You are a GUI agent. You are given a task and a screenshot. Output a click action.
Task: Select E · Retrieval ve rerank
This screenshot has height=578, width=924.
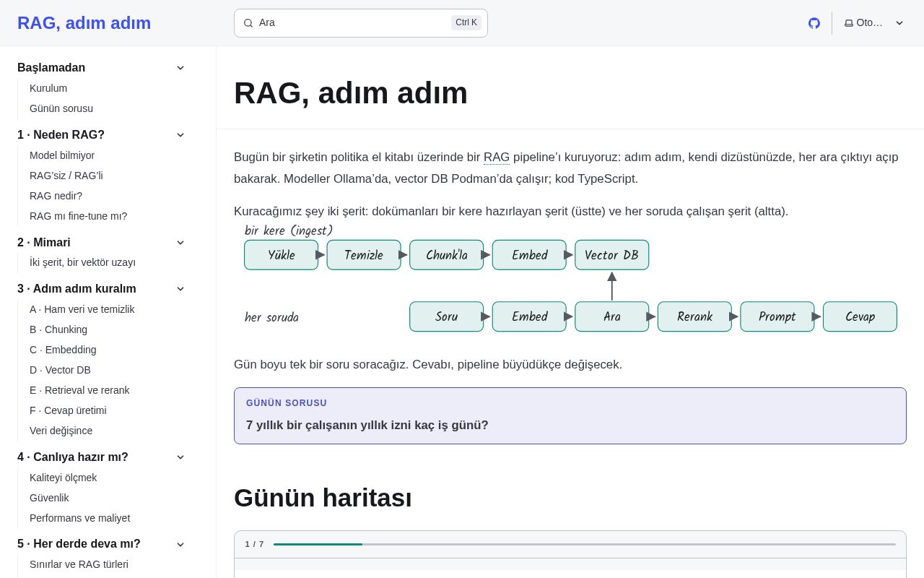(79, 390)
